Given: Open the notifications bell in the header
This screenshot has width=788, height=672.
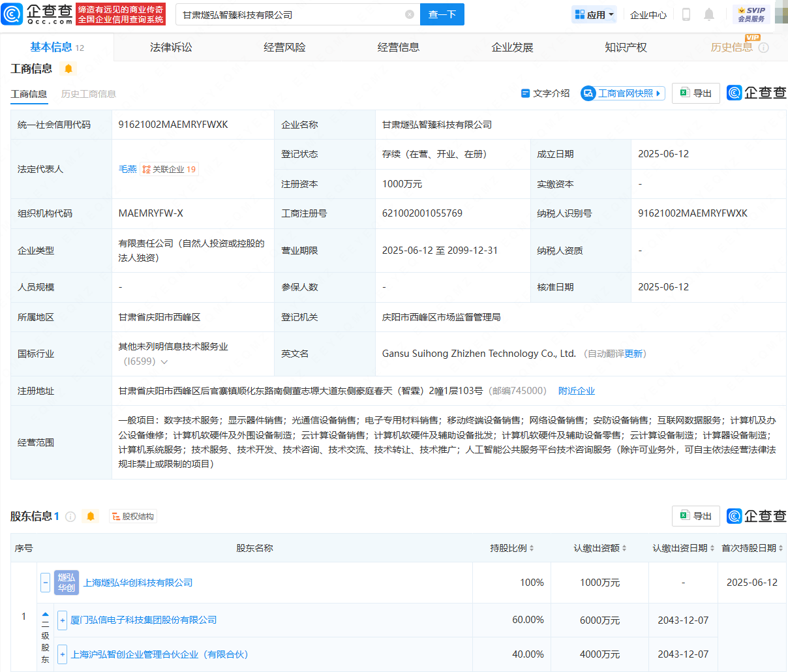Looking at the screenshot, I should [709, 14].
